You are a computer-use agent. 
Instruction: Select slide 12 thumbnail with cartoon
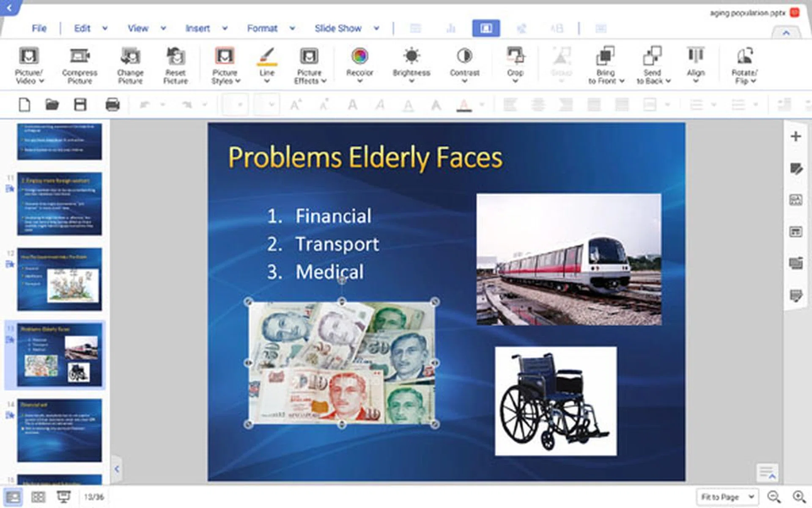[59, 279]
